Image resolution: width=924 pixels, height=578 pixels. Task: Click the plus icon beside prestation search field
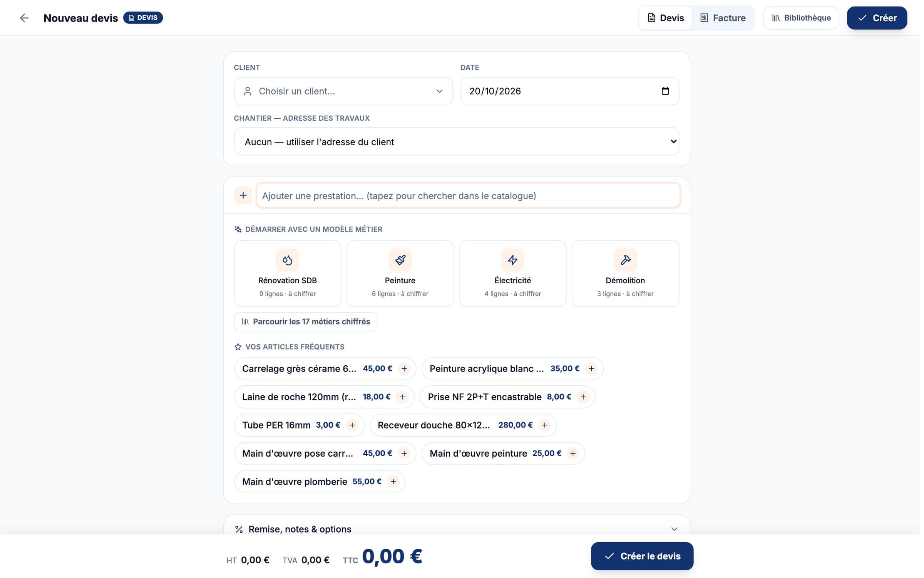point(243,195)
